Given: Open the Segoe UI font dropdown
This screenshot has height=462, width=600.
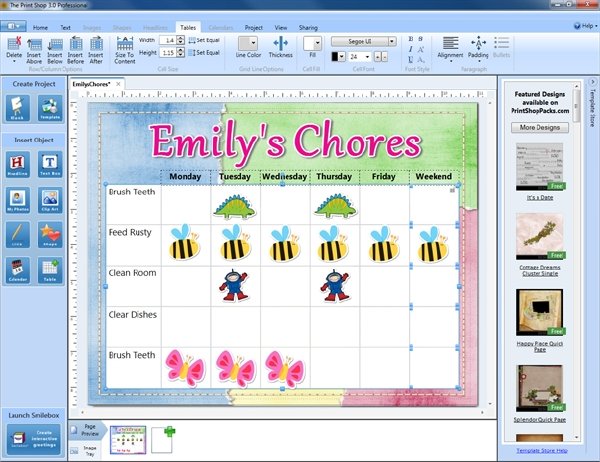Looking at the screenshot, I should [392, 41].
